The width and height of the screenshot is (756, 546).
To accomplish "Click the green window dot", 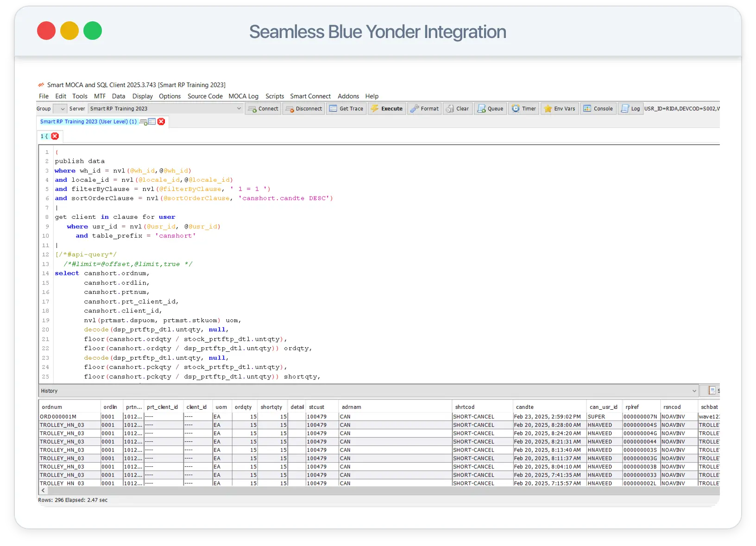I will [x=93, y=31].
